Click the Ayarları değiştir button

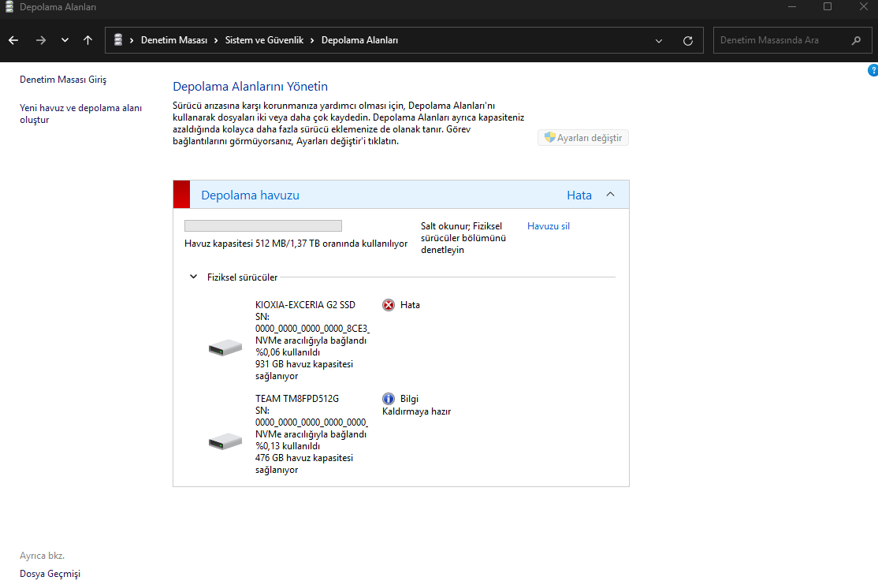(x=583, y=138)
